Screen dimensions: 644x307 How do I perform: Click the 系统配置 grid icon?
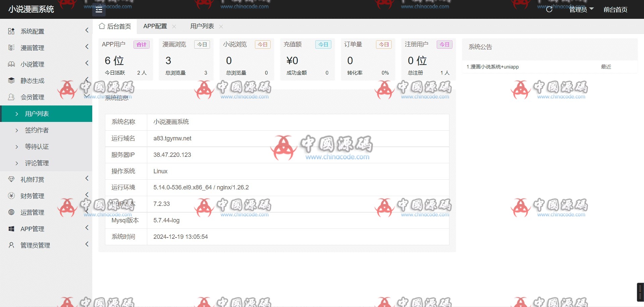pyautogui.click(x=11, y=31)
